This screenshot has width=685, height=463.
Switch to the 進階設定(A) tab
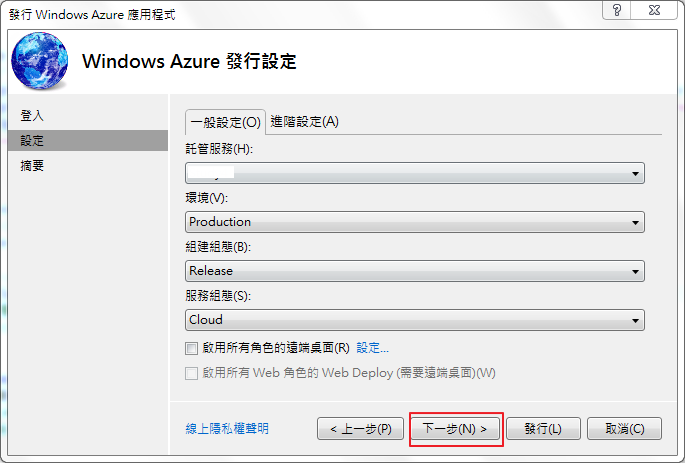(x=304, y=121)
